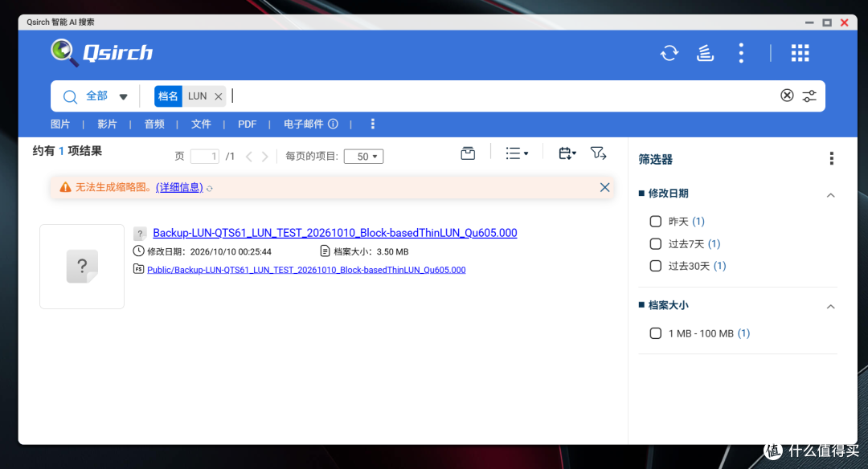Click the document icon beside 档案大小
Screen dimensions: 868x469
325,251
